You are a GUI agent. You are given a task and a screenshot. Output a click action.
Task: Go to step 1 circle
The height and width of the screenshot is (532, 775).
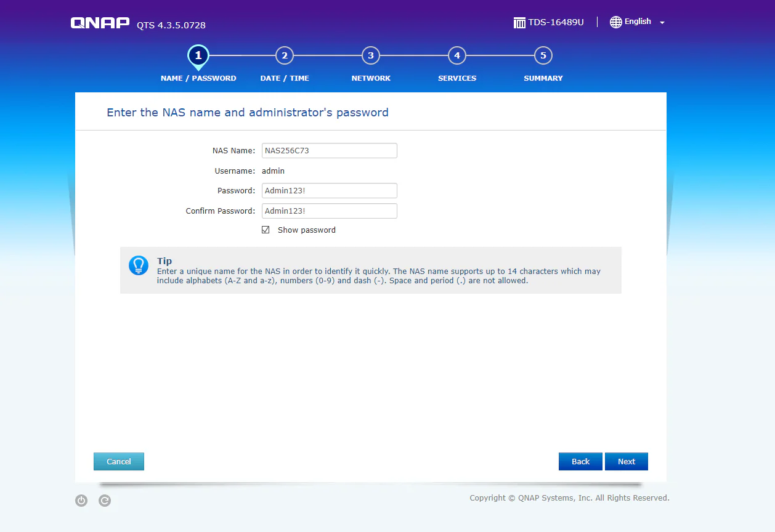tap(198, 56)
